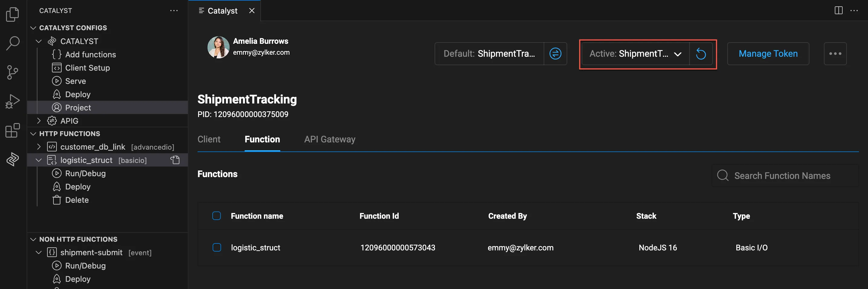Check the logistic_struct row checkbox

tap(217, 247)
